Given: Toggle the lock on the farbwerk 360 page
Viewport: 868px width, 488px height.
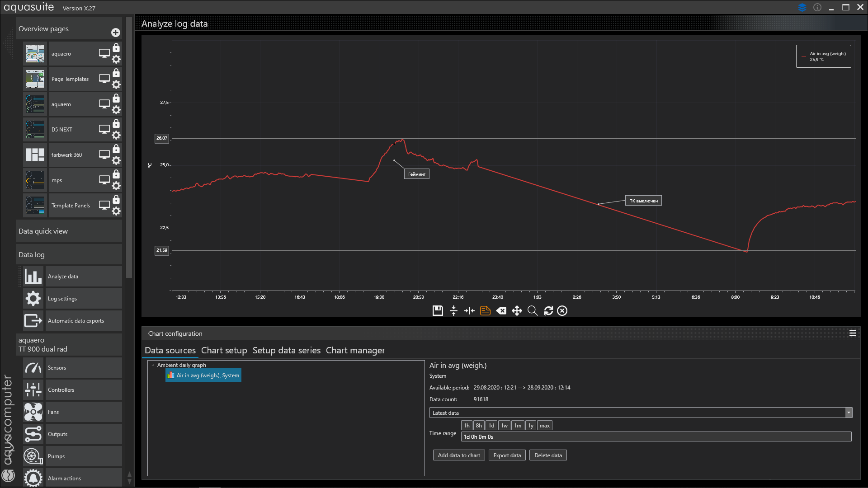Looking at the screenshot, I should 116,149.
